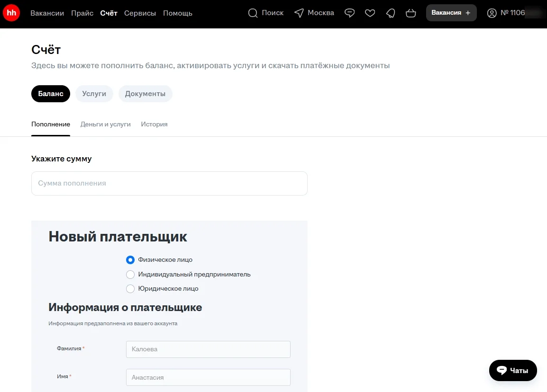Viewport: 547px width, 392px height.
Task: Switch to the Деньги и услуги tab
Action: pos(105,125)
